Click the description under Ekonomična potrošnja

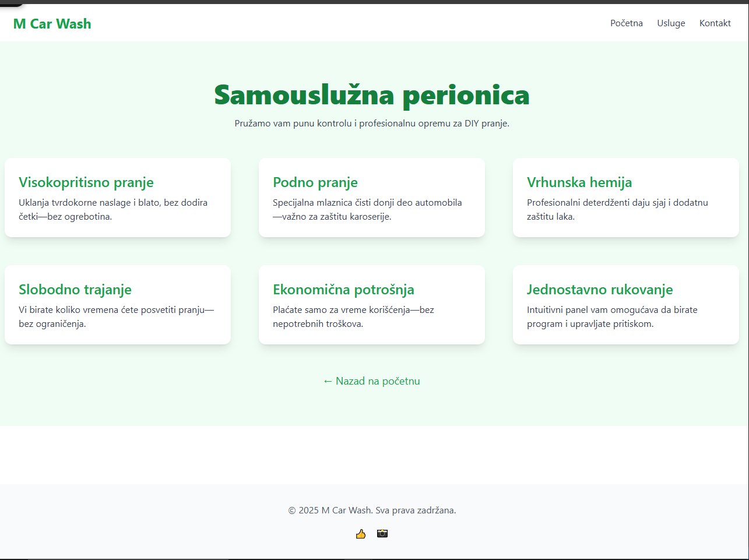(353, 317)
